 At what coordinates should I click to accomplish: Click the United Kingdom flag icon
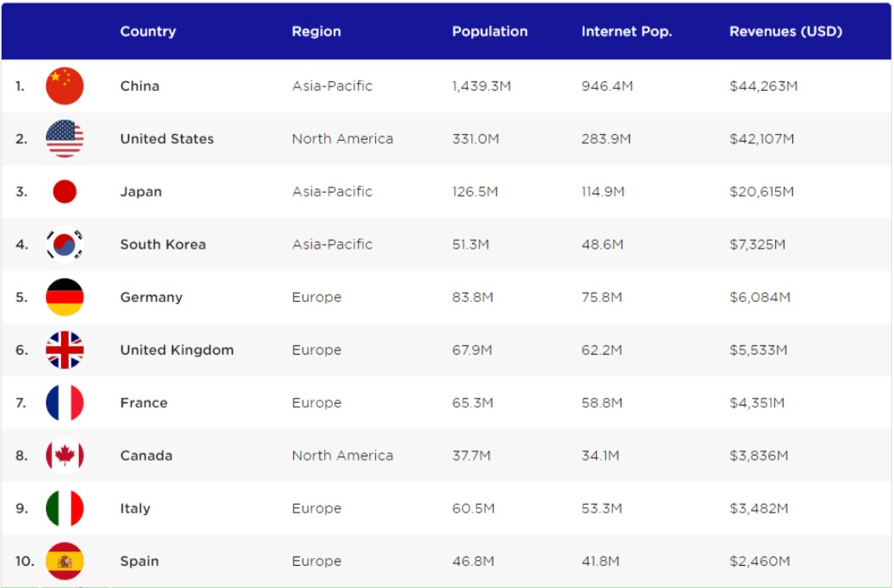click(65, 350)
